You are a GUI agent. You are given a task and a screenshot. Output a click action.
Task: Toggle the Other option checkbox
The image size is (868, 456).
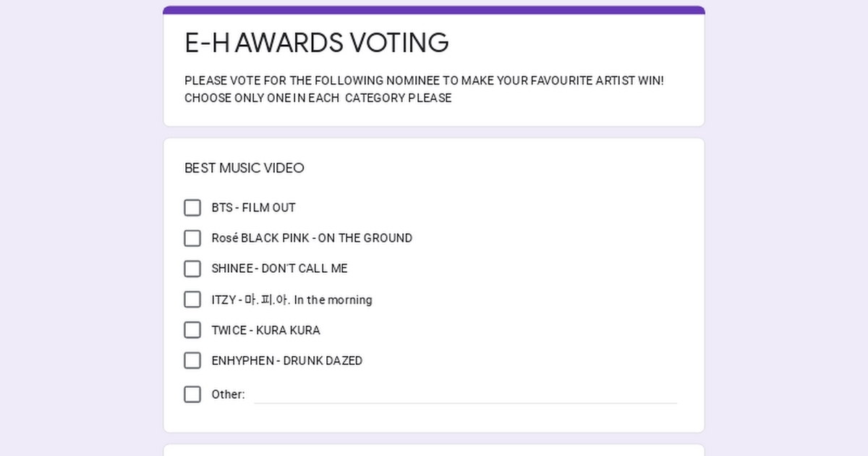click(192, 394)
